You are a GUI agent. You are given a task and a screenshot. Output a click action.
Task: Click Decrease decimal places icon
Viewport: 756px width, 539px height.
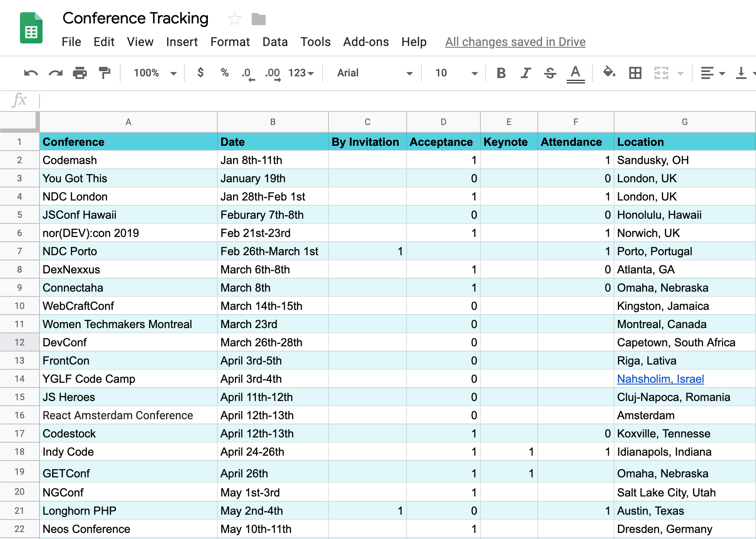pyautogui.click(x=248, y=74)
